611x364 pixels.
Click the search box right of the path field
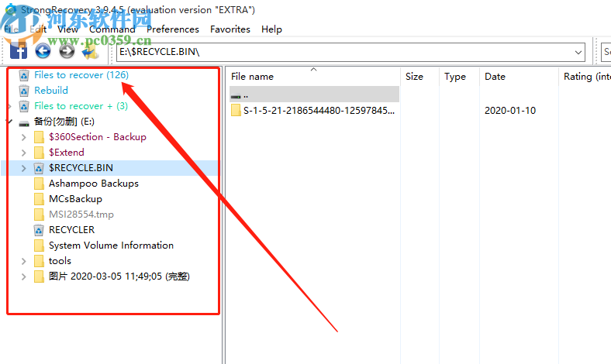[x=606, y=52]
